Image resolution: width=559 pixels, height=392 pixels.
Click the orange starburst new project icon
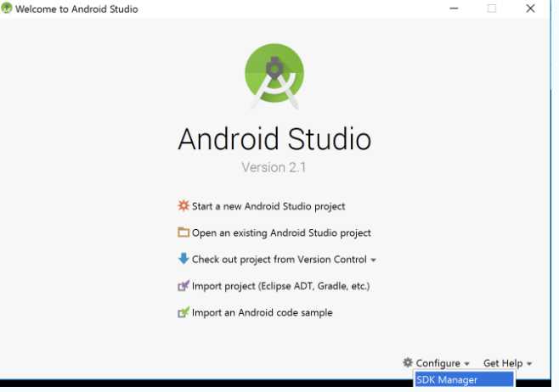[184, 205]
